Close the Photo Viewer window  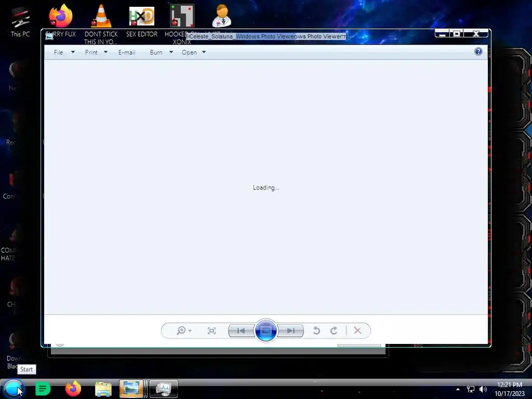pos(476,34)
